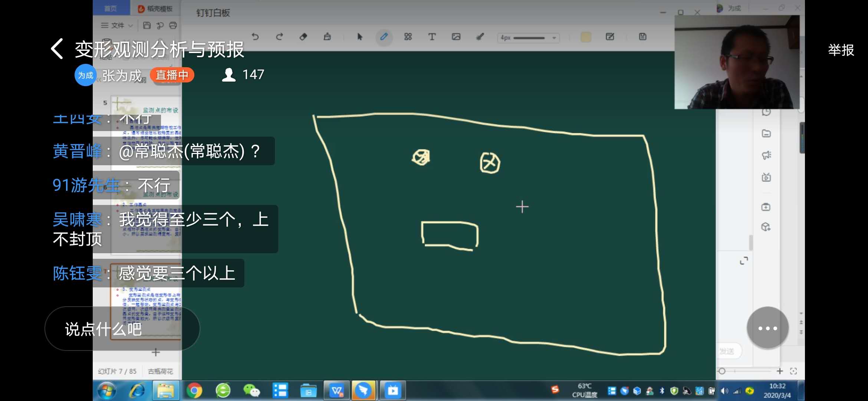Click the pale yellow pen color swatch
The width and height of the screenshot is (868, 401).
point(586,37)
